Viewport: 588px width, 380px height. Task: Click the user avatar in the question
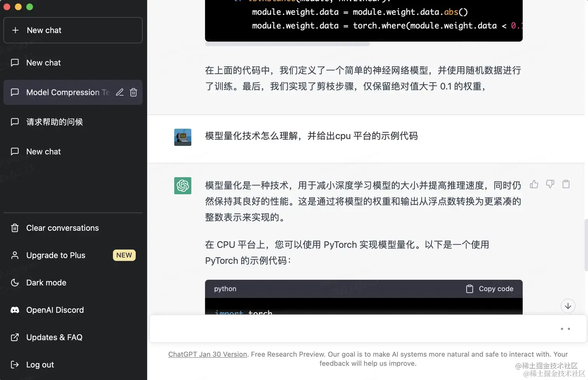(183, 137)
